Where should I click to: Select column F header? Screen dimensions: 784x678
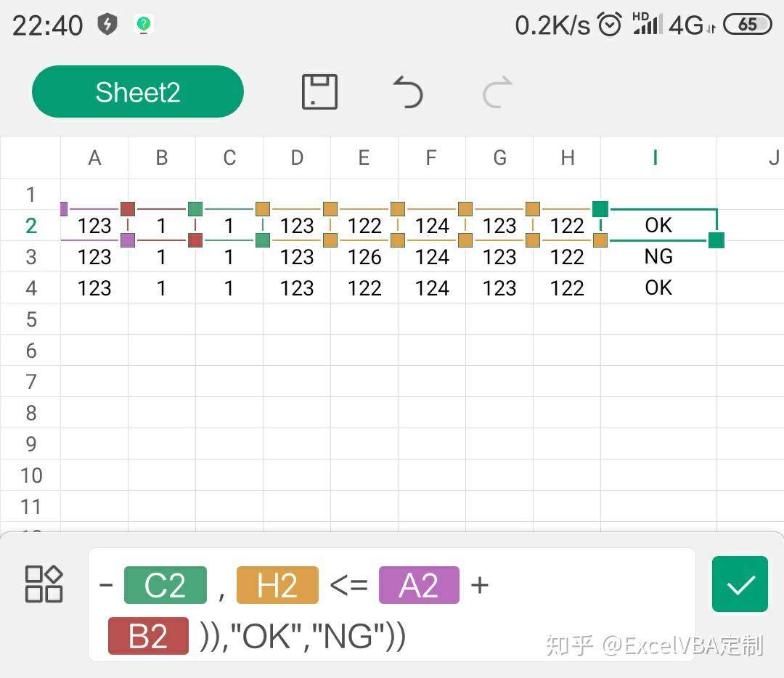[431, 158]
